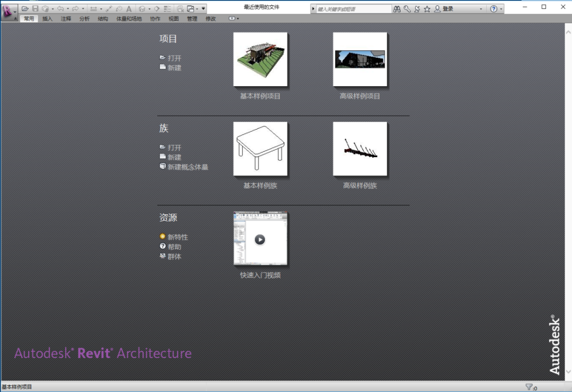Viewport: 572px width, 392px height.
Task: Click the Favorites star icon
Action: pyautogui.click(x=427, y=9)
